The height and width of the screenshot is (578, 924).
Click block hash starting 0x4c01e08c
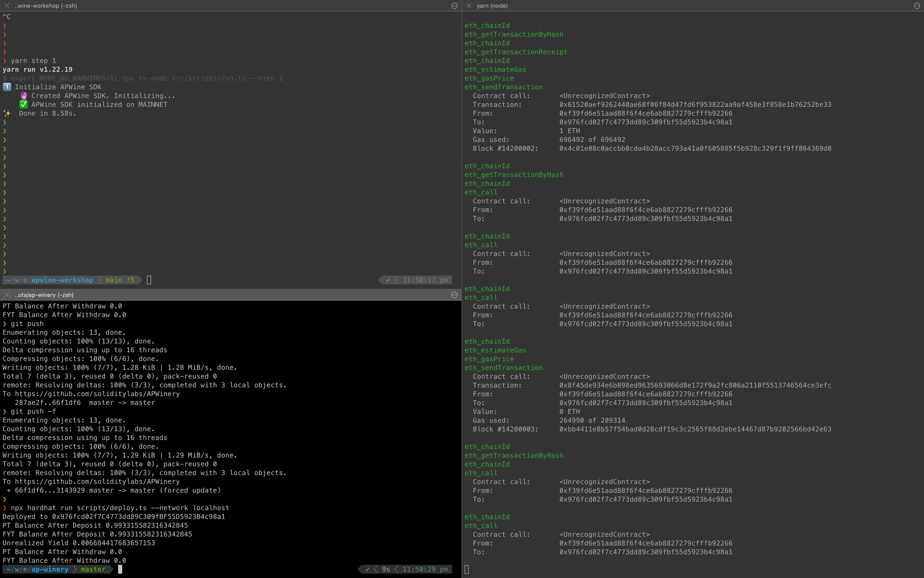click(695, 148)
